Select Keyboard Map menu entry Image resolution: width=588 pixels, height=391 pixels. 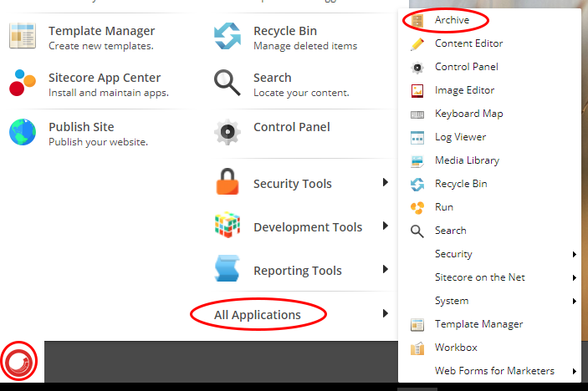pyautogui.click(x=468, y=114)
